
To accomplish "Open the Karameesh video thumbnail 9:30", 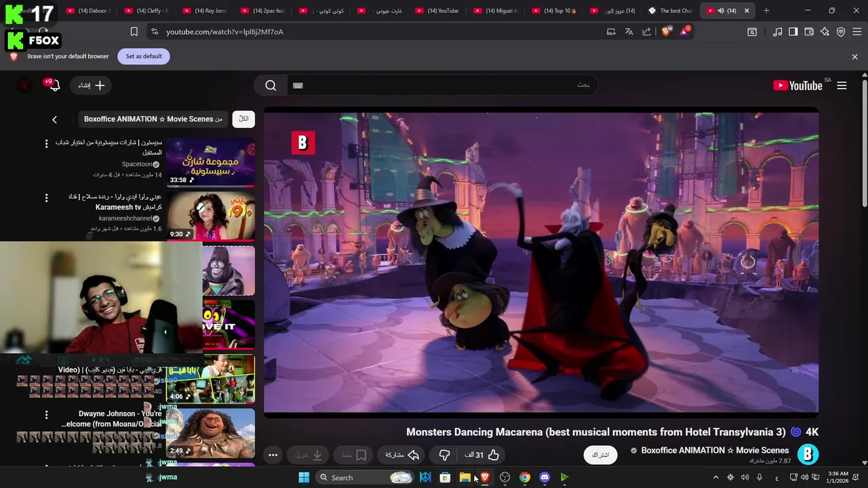I will 210,216.
